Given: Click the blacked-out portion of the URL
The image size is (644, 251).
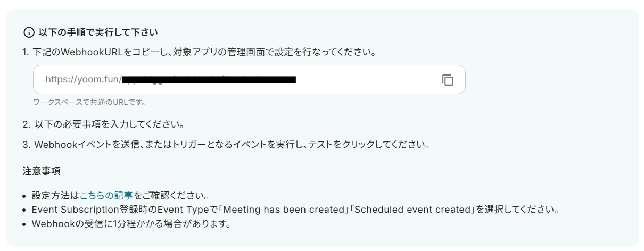Looking at the screenshot, I should pos(209,80).
